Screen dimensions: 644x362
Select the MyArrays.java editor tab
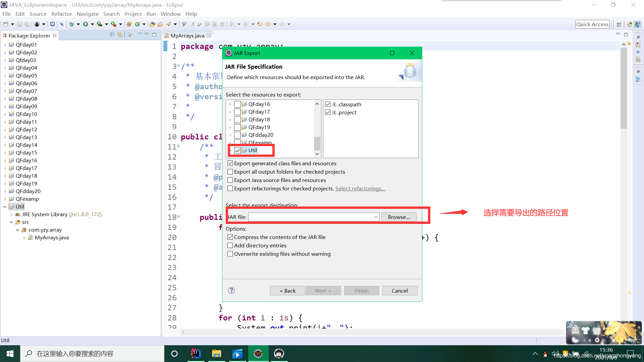click(187, 36)
